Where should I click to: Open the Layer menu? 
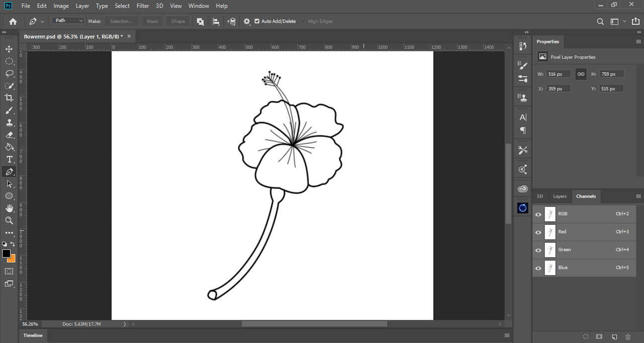click(x=82, y=6)
